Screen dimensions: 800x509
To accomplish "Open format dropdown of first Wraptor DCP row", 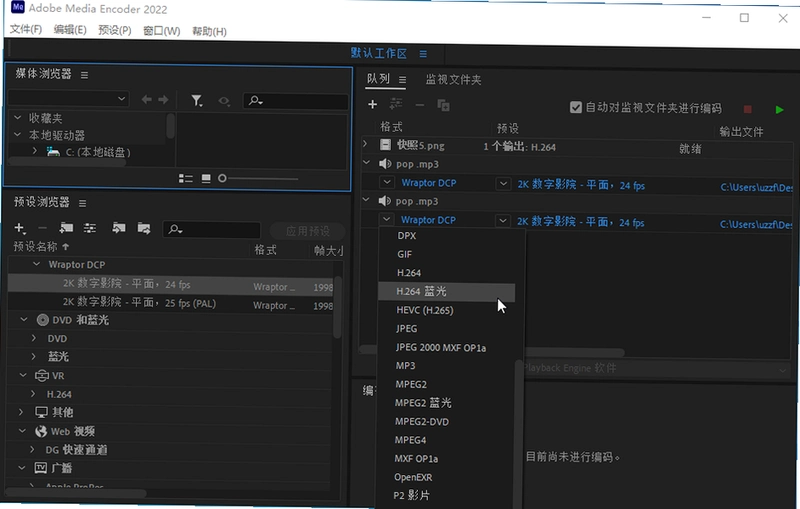I will click(x=387, y=182).
